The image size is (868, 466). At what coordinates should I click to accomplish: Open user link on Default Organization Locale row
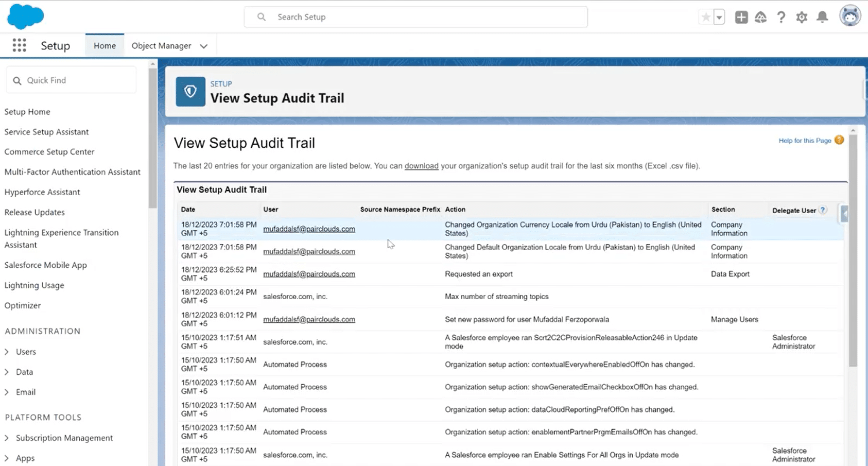click(x=309, y=251)
